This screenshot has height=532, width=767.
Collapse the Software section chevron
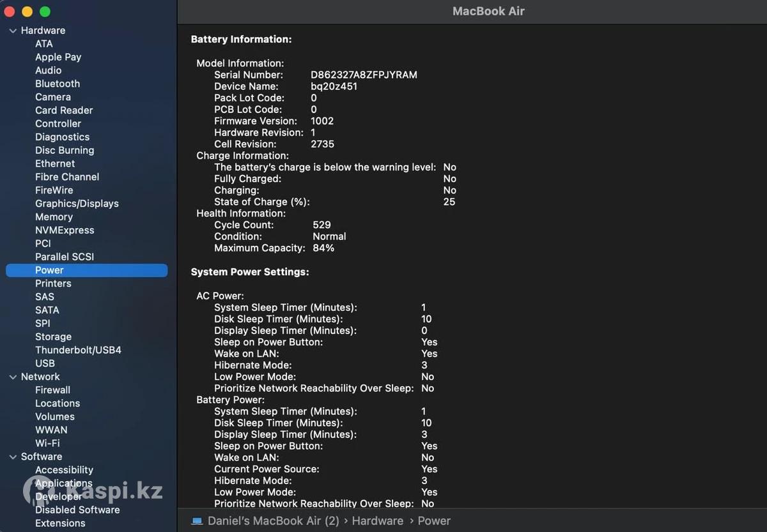(13, 457)
